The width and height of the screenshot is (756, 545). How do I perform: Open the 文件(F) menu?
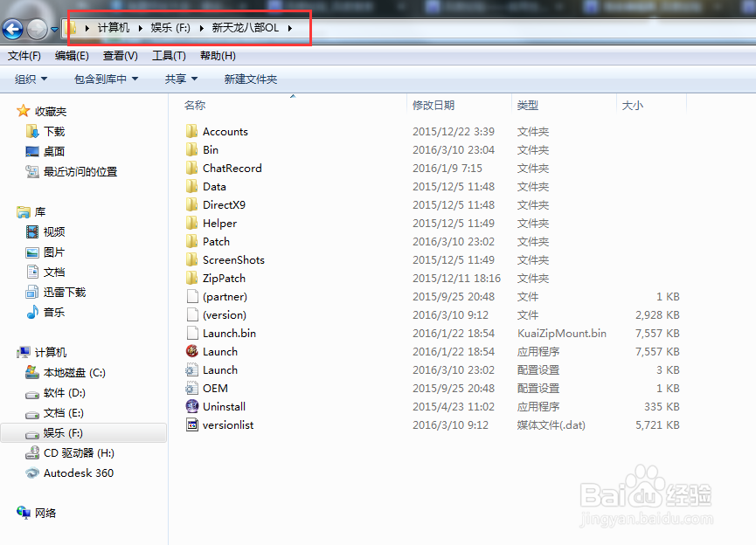24,56
